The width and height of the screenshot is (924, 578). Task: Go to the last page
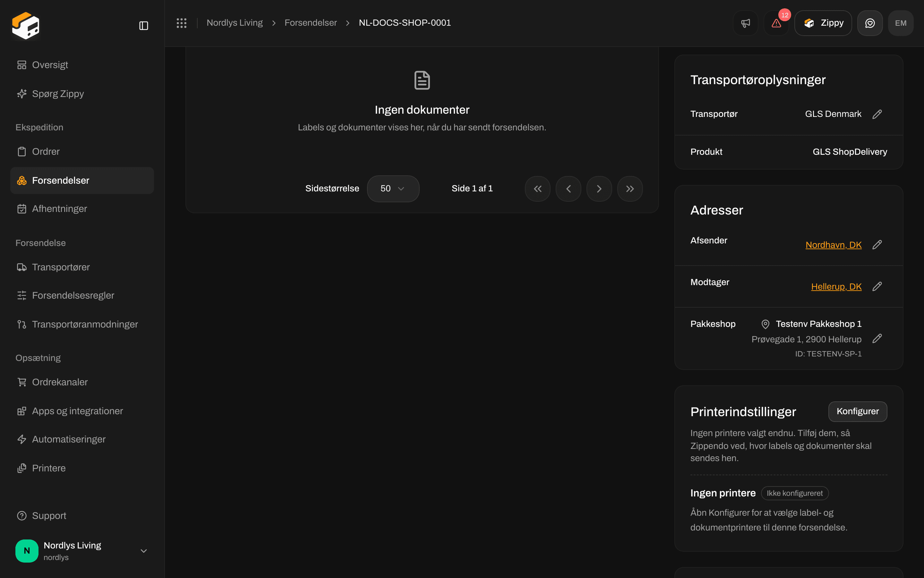click(x=630, y=188)
